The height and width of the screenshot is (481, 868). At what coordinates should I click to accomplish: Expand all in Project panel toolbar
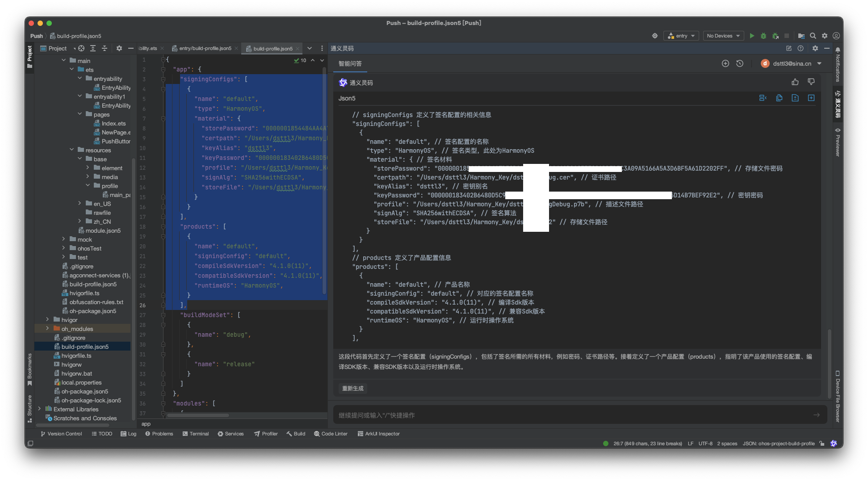pyautogui.click(x=93, y=48)
